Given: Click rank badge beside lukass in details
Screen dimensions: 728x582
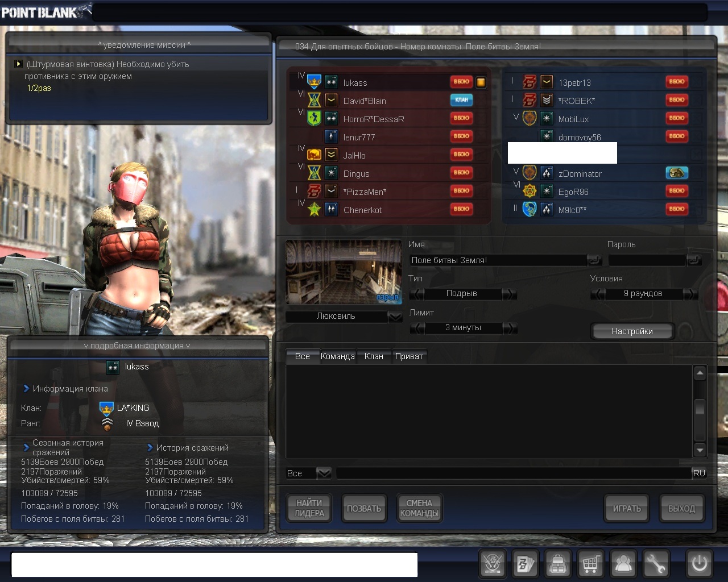Looking at the screenshot, I should point(113,367).
